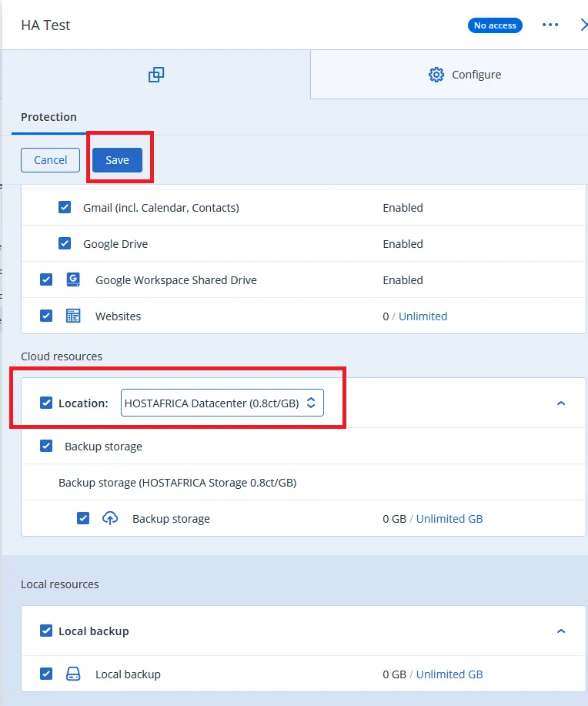Open the three-dots more options menu
Viewport: 588px width, 706px height.
(x=550, y=25)
